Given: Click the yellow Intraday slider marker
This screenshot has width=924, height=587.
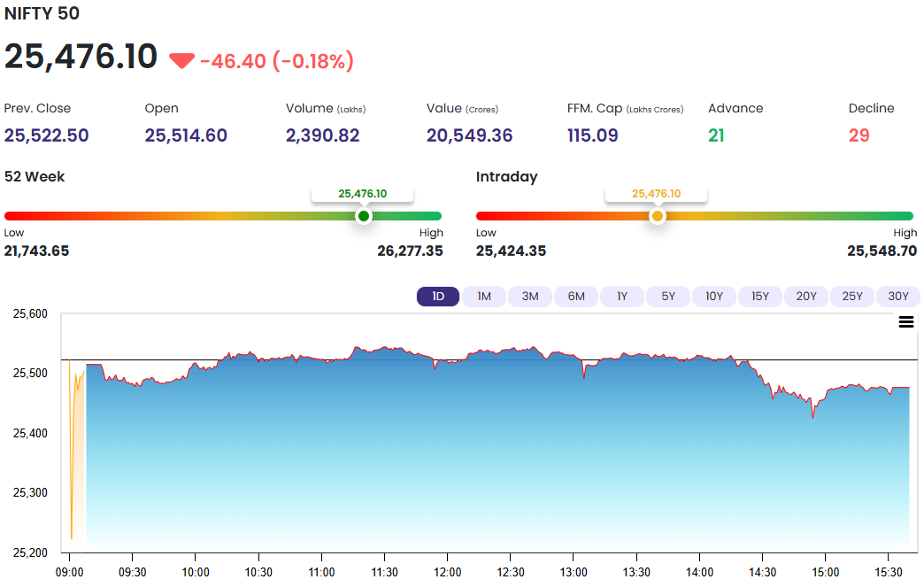Looking at the screenshot, I should 657,216.
